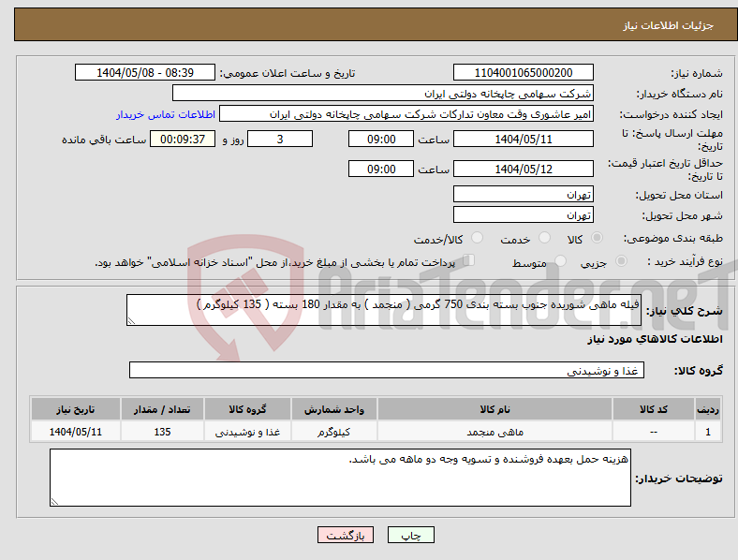Click the توضیحات خریدار label
This screenshot has width=738, height=560.
point(679,479)
